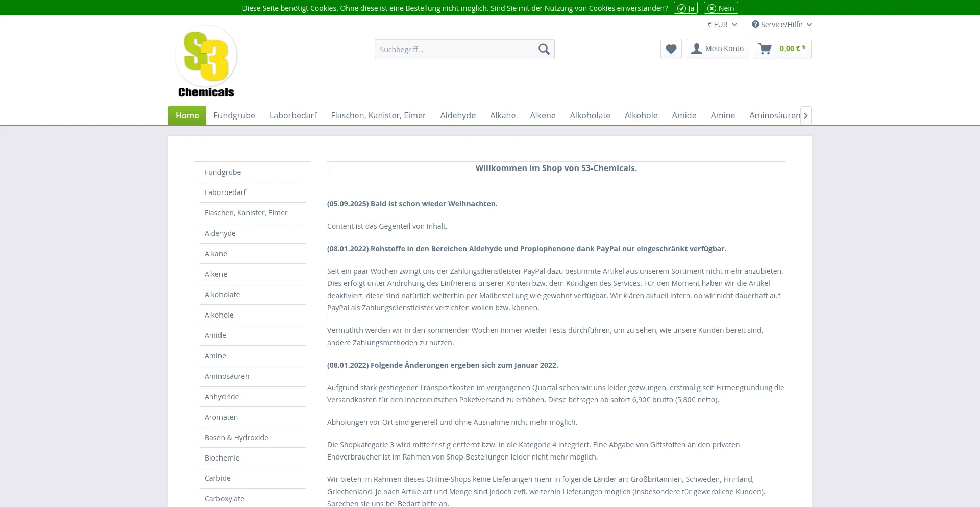This screenshot has width=980, height=507.
Task: Open Biochemie sidebar category
Action: 222,458
